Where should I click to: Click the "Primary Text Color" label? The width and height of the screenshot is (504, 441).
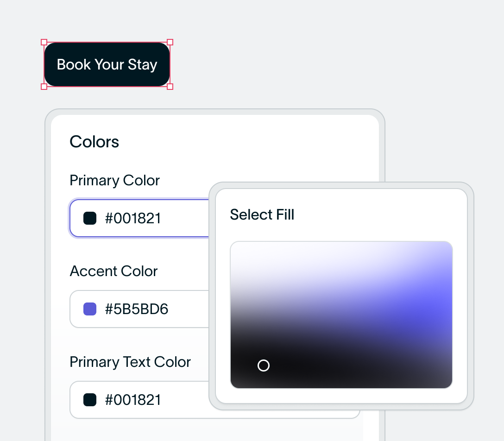[130, 362]
